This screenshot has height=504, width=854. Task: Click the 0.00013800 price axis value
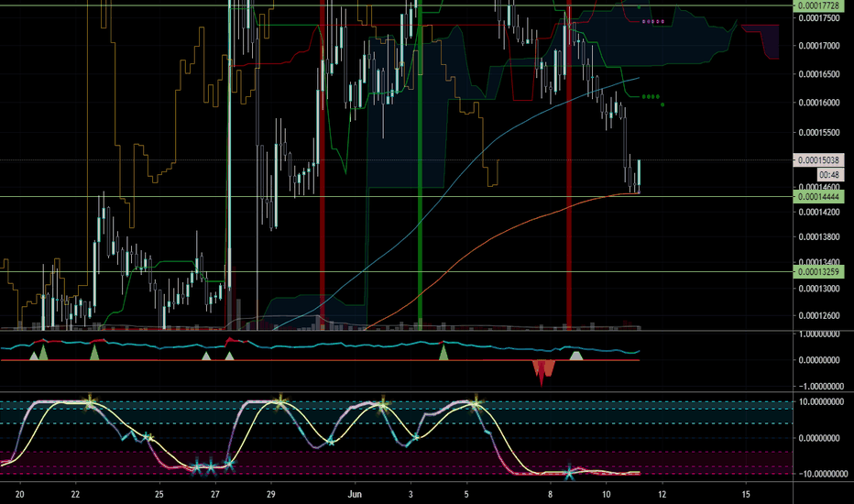(x=818, y=237)
